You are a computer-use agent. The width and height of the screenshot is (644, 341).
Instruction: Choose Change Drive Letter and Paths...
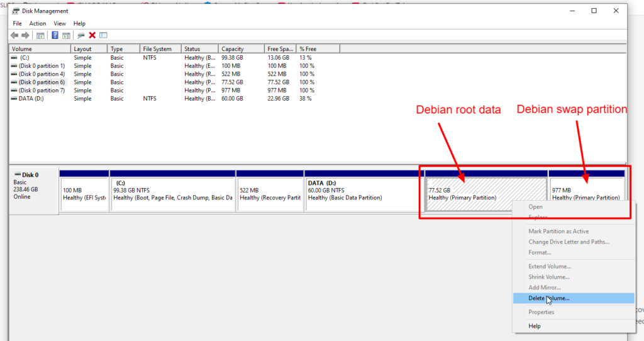[x=574, y=242]
